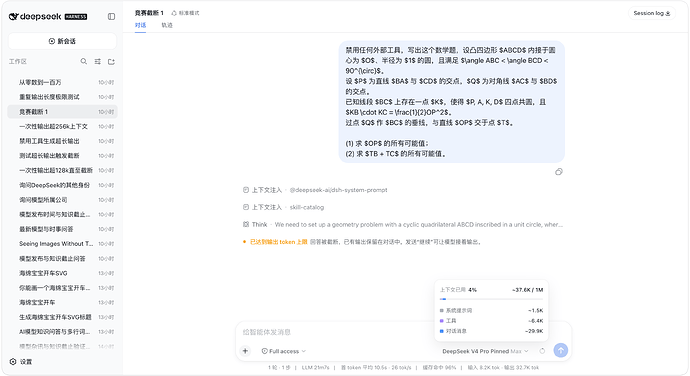This screenshot has height=376, width=690.
Task: Click the 竞赛截断 1 page title
Action: click(149, 13)
